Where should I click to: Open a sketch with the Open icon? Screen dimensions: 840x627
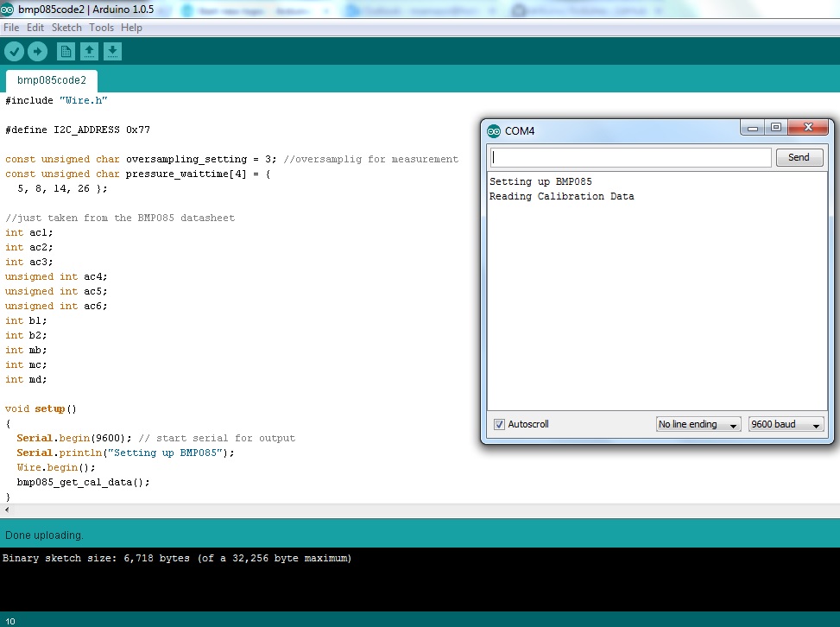tap(89, 52)
